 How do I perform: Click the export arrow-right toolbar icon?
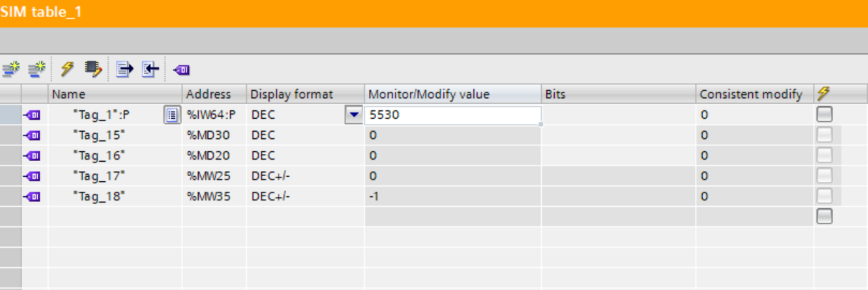coord(125,69)
